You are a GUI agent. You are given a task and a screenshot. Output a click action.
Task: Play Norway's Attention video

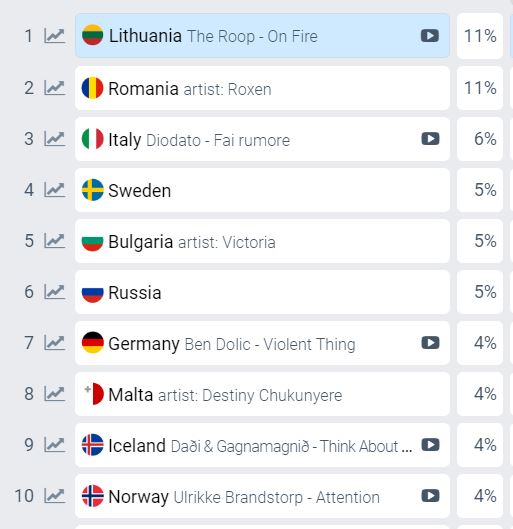coord(430,496)
